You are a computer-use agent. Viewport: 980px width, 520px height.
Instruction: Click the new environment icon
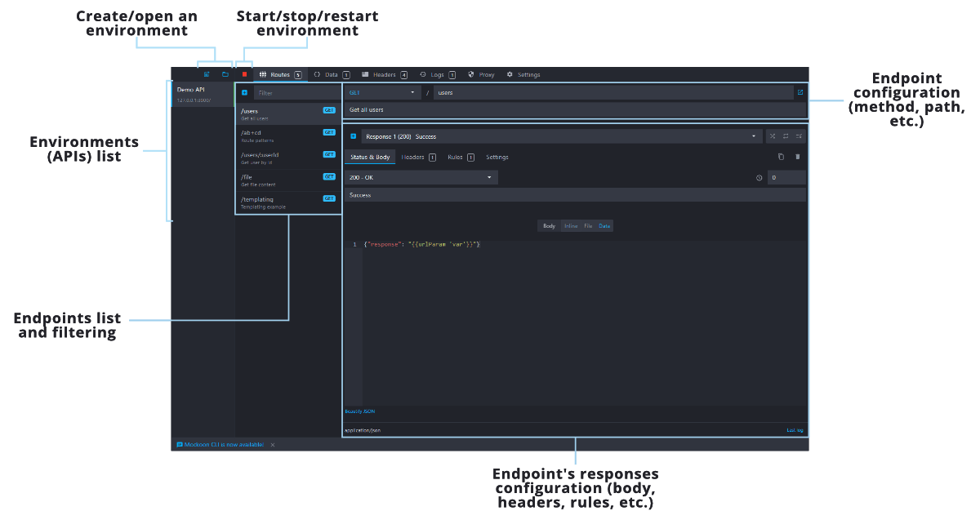pyautogui.click(x=207, y=74)
